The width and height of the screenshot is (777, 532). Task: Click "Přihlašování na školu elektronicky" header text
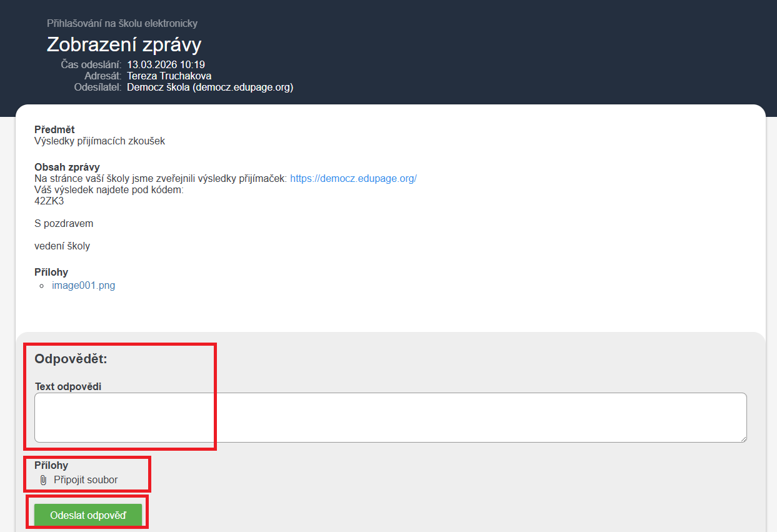click(122, 24)
